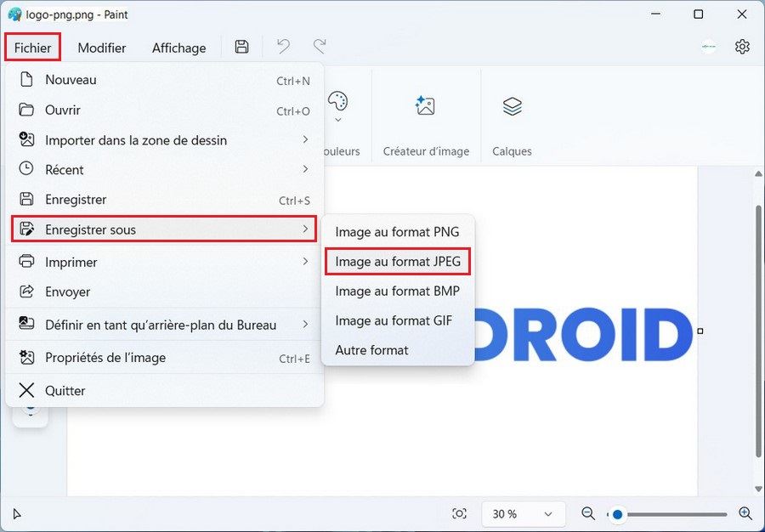This screenshot has width=765, height=532.
Task: Click the Undo arrow icon
Action: [x=283, y=47]
